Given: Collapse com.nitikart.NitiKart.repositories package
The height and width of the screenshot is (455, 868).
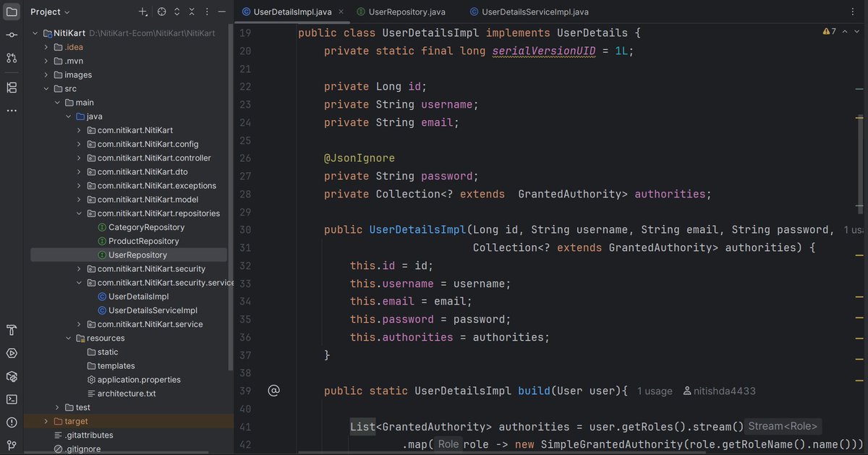Looking at the screenshot, I should pyautogui.click(x=80, y=213).
